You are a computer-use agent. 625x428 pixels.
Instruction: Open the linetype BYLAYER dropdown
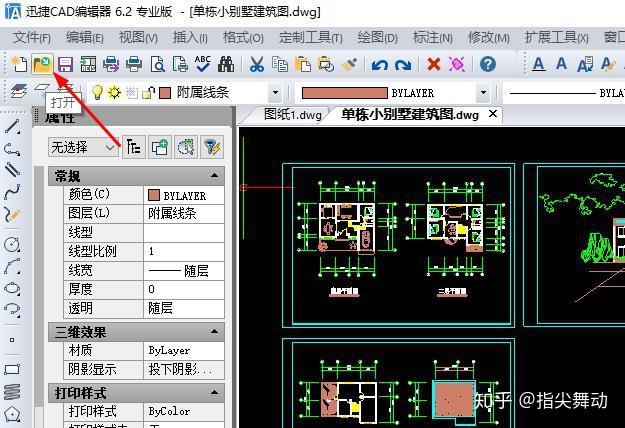564,92
